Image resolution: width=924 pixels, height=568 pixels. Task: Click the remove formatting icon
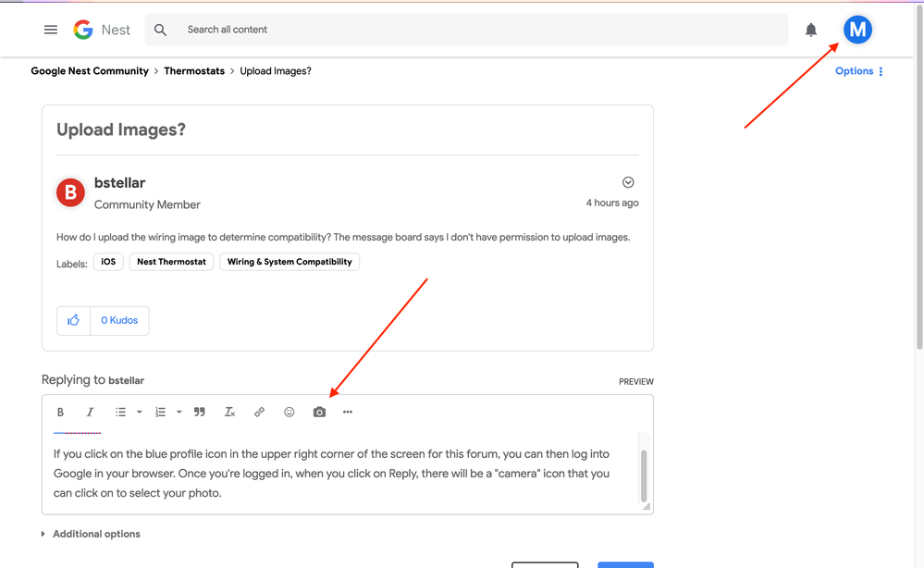(229, 413)
